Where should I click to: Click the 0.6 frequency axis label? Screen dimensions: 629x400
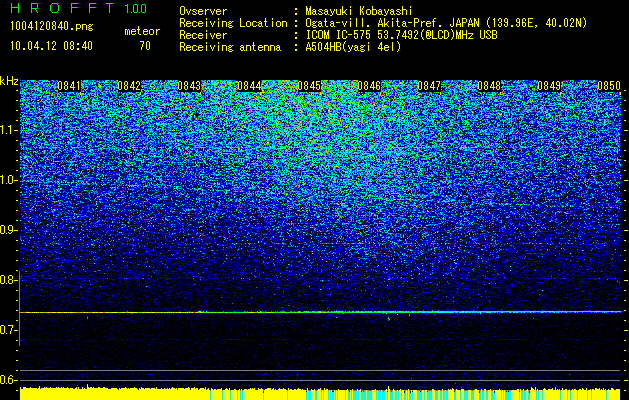pyautogui.click(x=8, y=380)
